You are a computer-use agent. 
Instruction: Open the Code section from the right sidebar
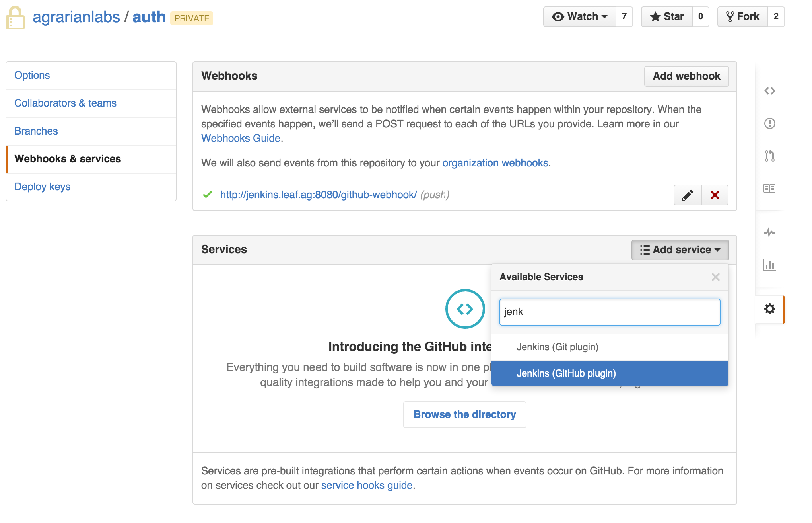770,91
